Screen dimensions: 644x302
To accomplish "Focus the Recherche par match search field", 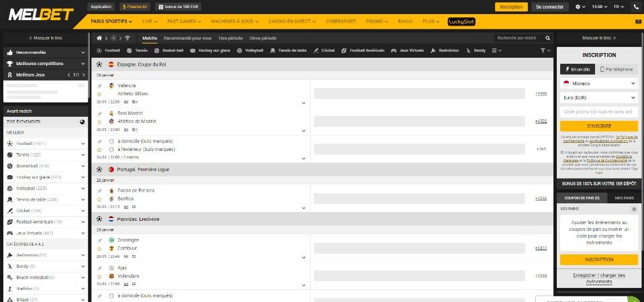I will click(x=519, y=38).
